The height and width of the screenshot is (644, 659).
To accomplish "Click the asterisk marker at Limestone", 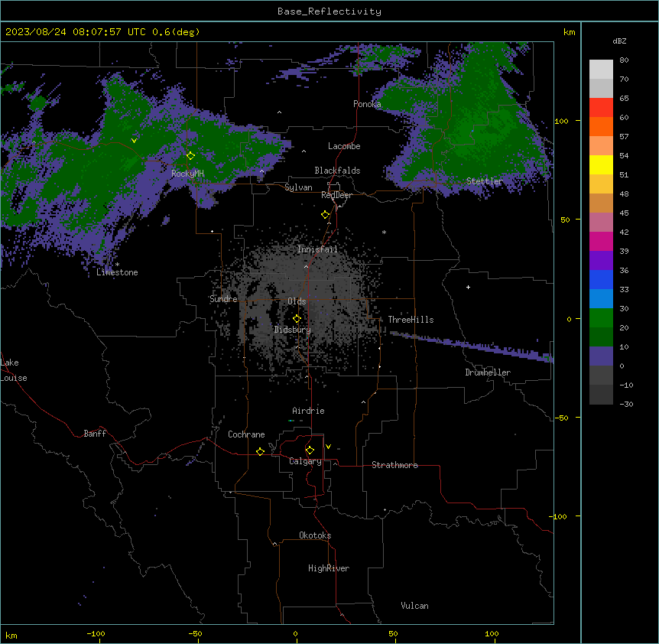I will pos(117,265).
